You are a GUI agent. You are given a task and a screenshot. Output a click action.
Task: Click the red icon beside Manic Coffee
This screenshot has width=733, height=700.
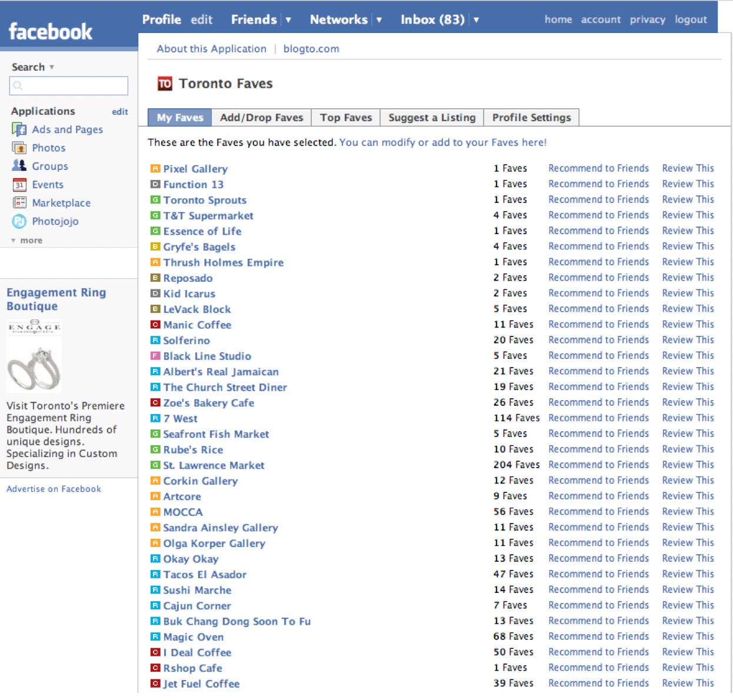coord(155,325)
